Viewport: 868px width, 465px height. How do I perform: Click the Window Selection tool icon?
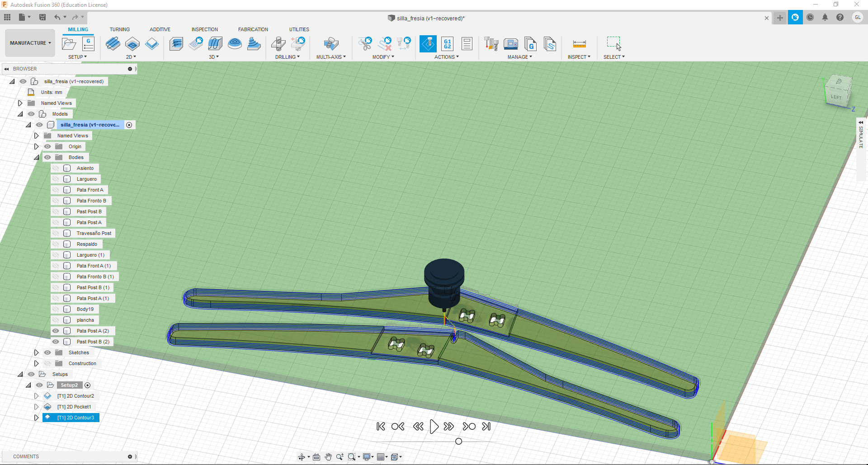[614, 43]
